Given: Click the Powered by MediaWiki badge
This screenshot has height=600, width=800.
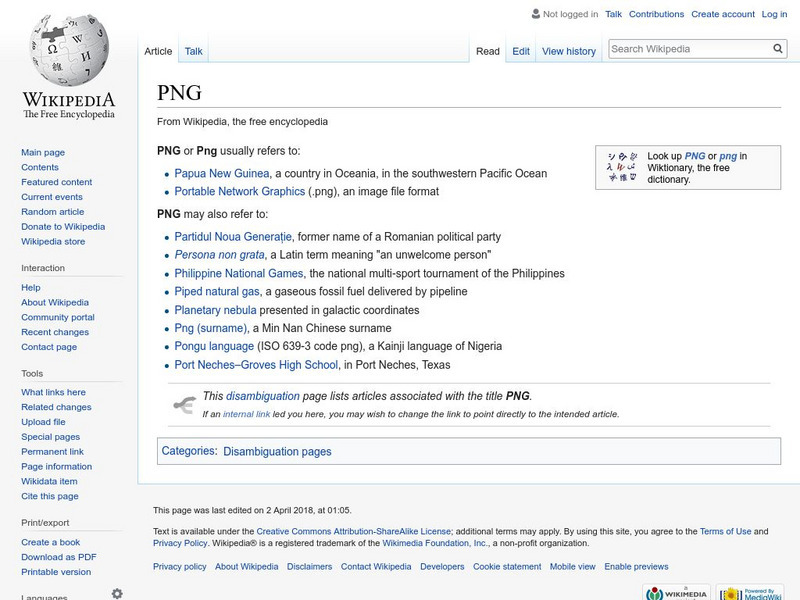Looking at the screenshot, I should point(750,593).
